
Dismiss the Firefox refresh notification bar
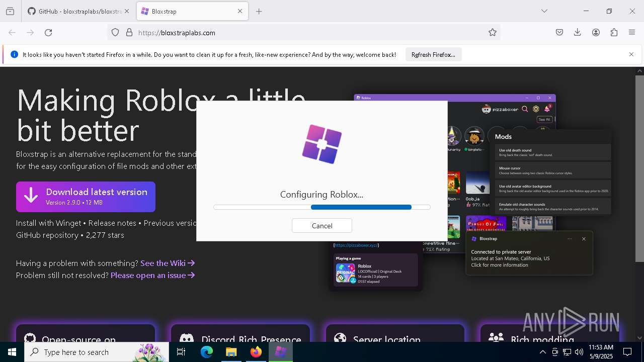[631, 54]
